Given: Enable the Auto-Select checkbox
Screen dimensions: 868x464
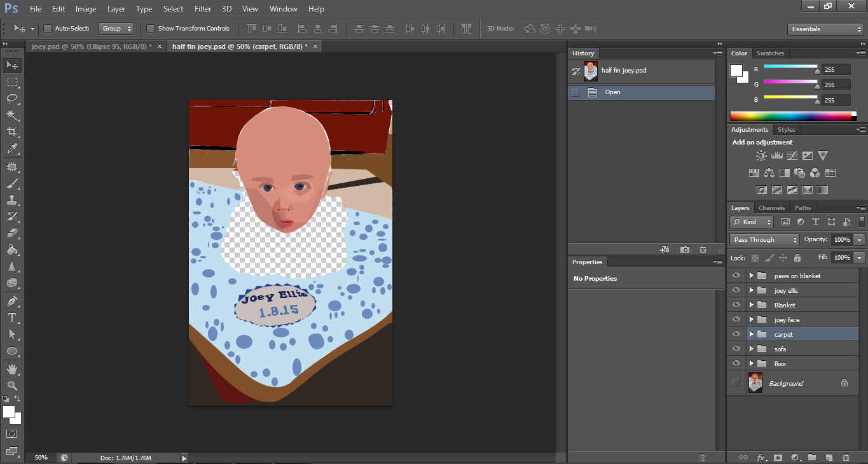Looking at the screenshot, I should [x=48, y=29].
